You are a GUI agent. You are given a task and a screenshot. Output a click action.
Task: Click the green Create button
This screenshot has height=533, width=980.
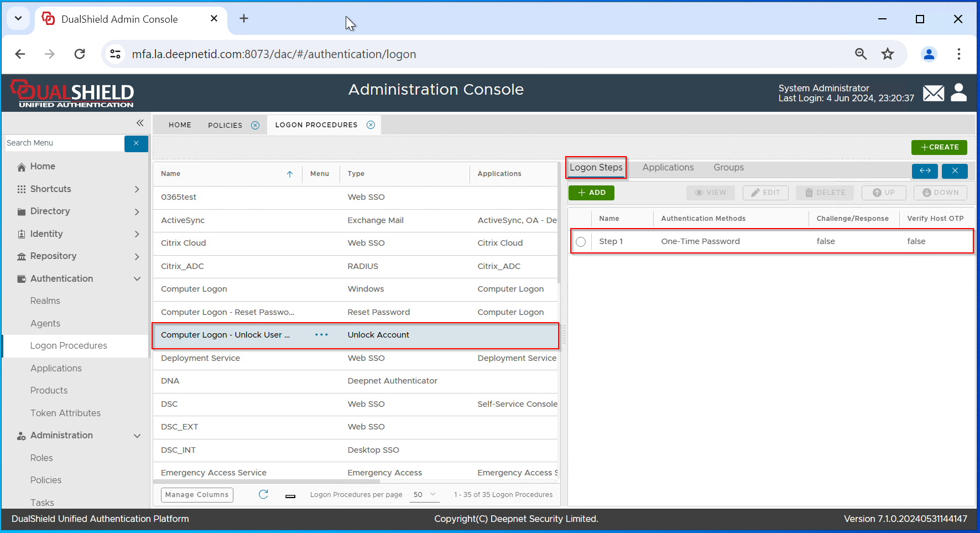point(939,147)
